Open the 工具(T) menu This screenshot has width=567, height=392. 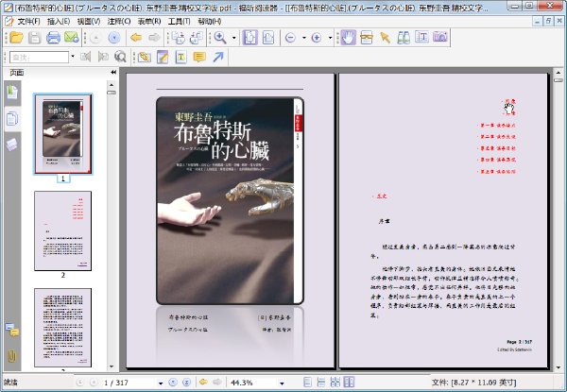click(x=179, y=22)
